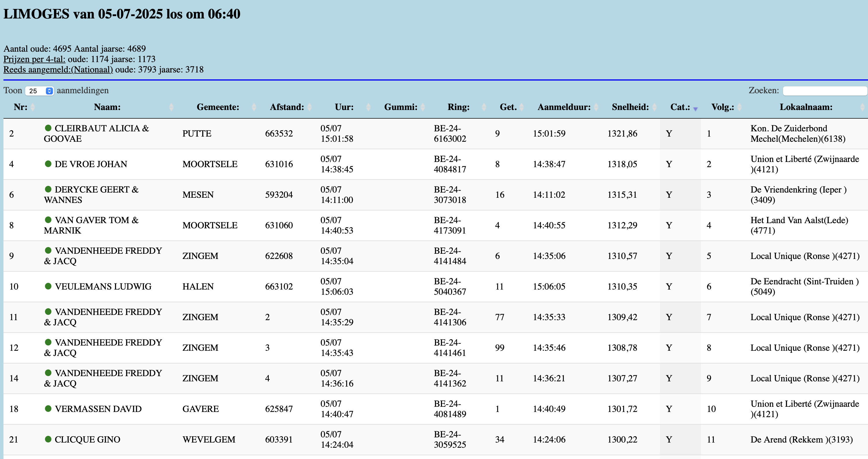Sort table by Afstand: header
868x459 pixels.
(287, 107)
